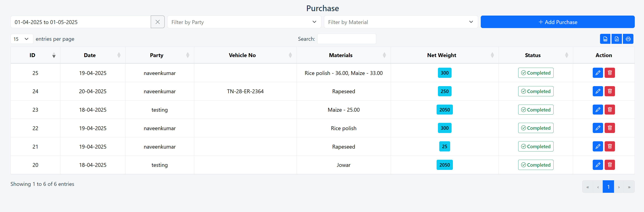
Task: Delete purchase entry 21 using trash icon
Action: [x=610, y=146]
